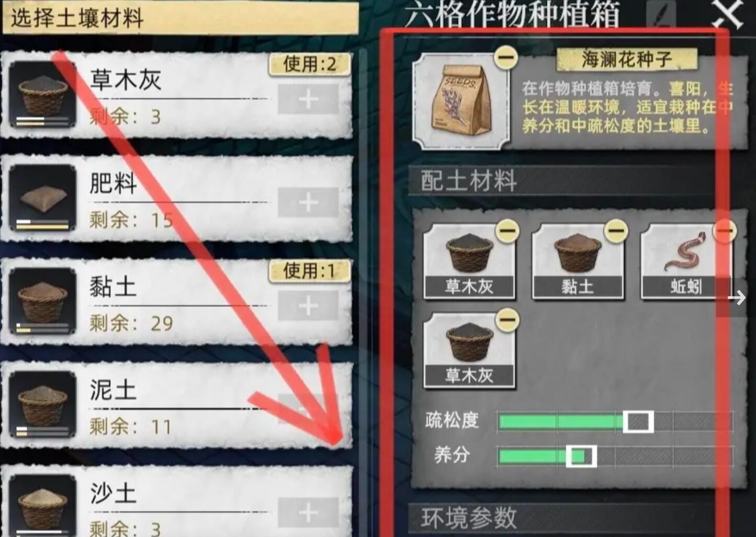Click the 养分 slider handle
756x537 pixels.
click(581, 456)
